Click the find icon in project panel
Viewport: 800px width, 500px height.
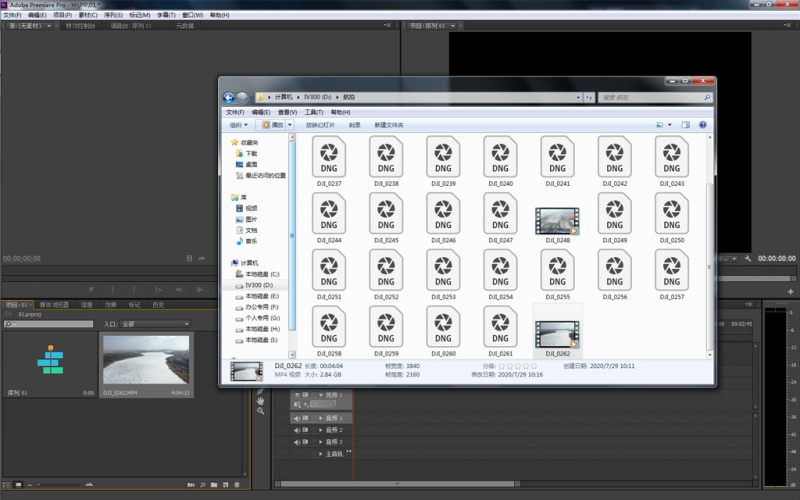(x=203, y=485)
